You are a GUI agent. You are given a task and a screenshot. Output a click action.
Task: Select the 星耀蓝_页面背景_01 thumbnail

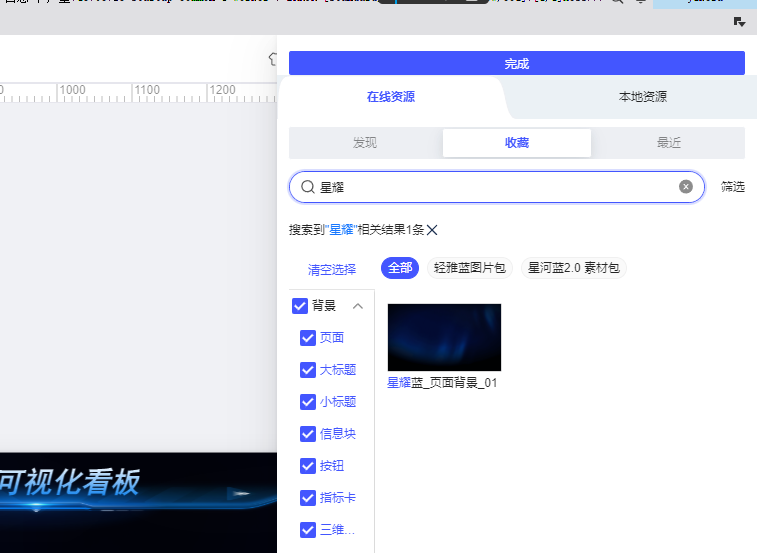pos(444,338)
